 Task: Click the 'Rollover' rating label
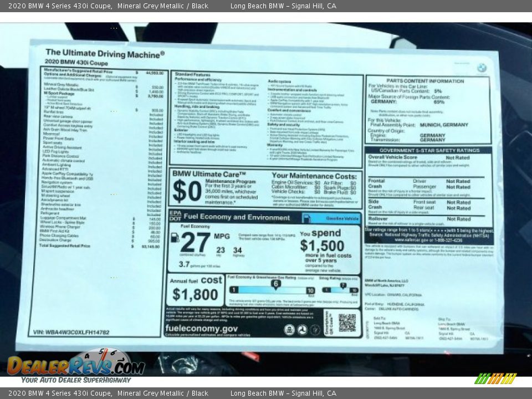pos(378,219)
